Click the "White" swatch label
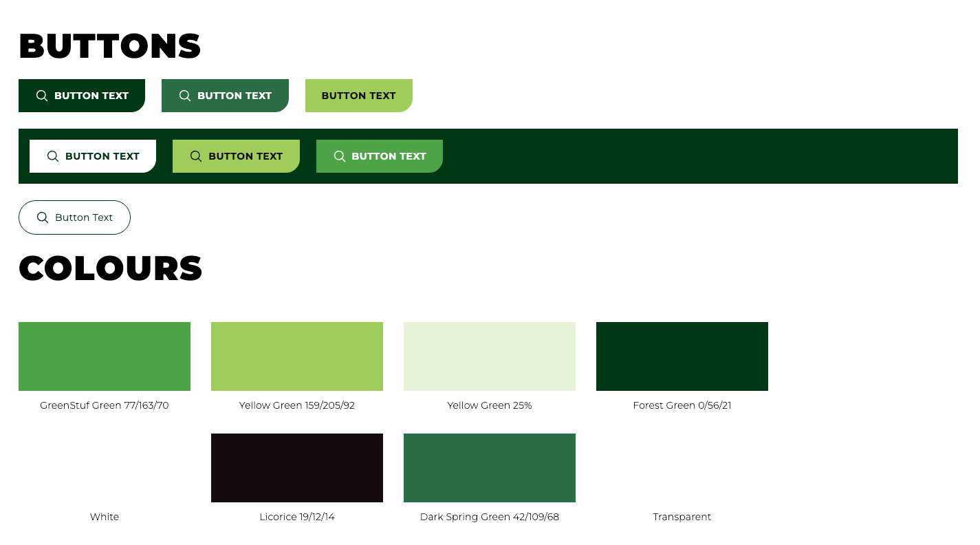The height and width of the screenshot is (545, 980). (x=105, y=517)
